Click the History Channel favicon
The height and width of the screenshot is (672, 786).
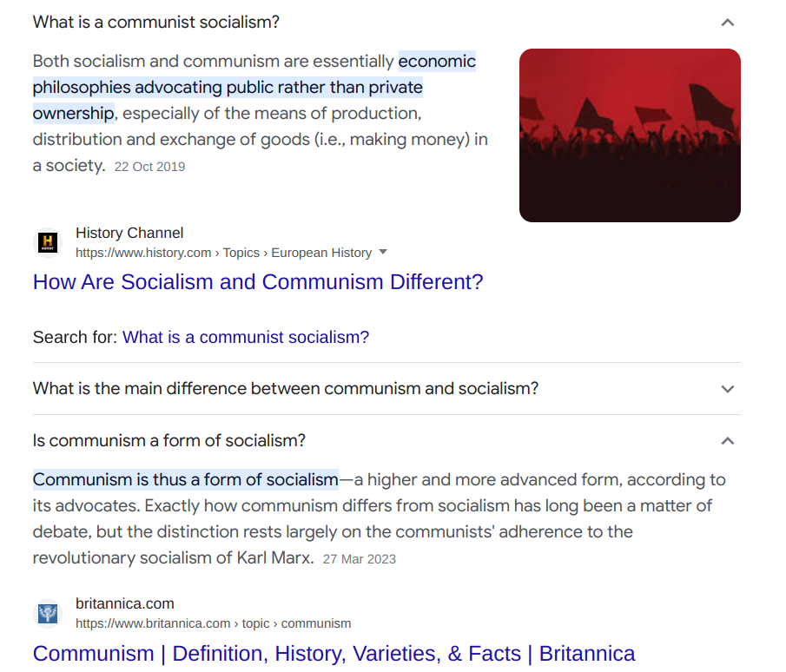[48, 242]
